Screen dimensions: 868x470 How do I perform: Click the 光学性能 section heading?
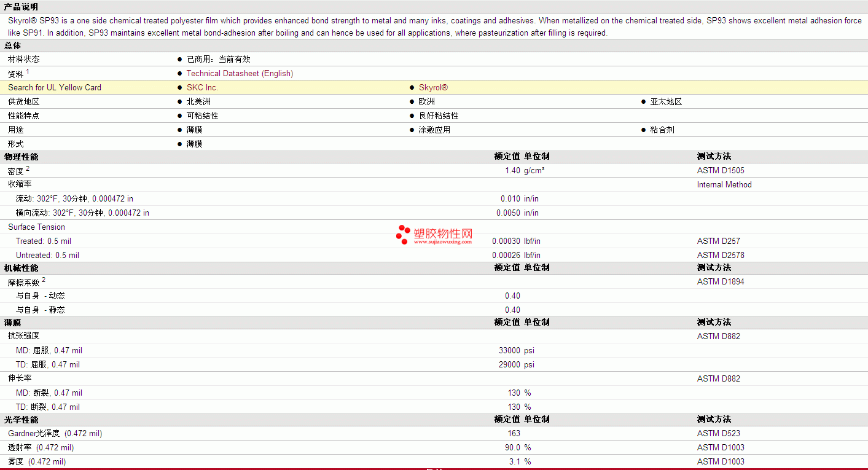pyautogui.click(x=21, y=420)
